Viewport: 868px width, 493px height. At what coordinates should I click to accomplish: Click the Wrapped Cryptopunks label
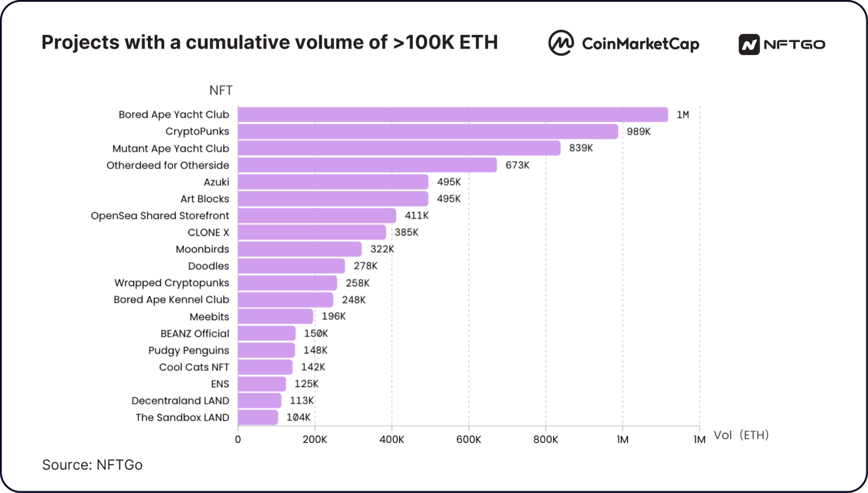coord(171,283)
